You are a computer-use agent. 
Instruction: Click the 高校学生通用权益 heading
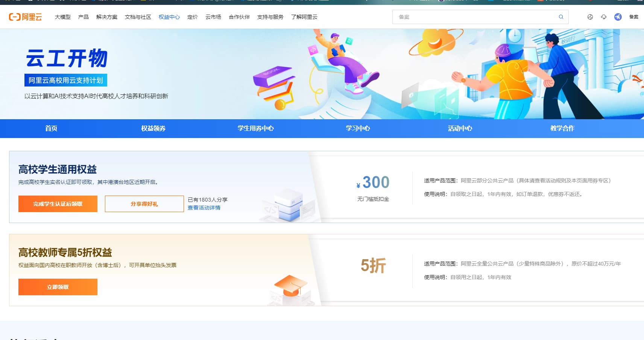[58, 170]
